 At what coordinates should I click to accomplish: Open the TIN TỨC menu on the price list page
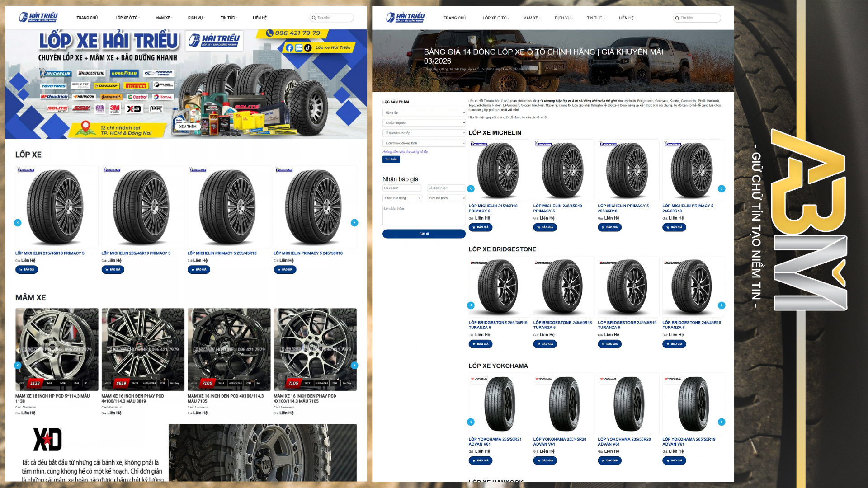coord(596,18)
